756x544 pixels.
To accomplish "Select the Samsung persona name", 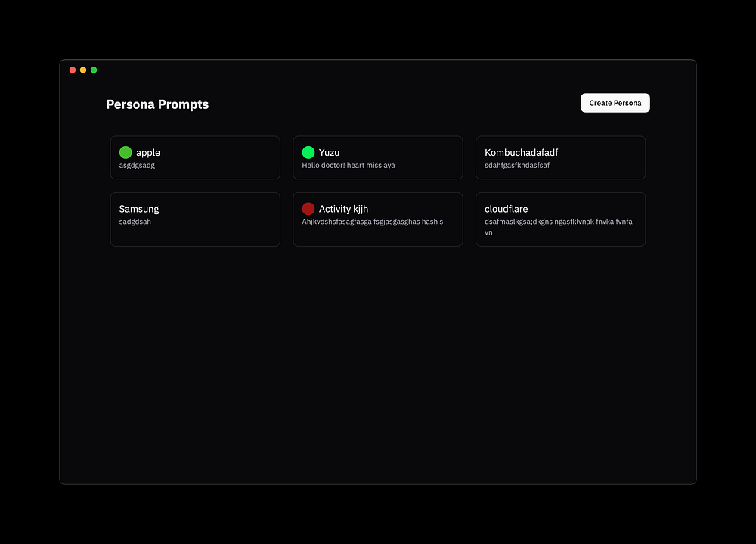I will (139, 209).
